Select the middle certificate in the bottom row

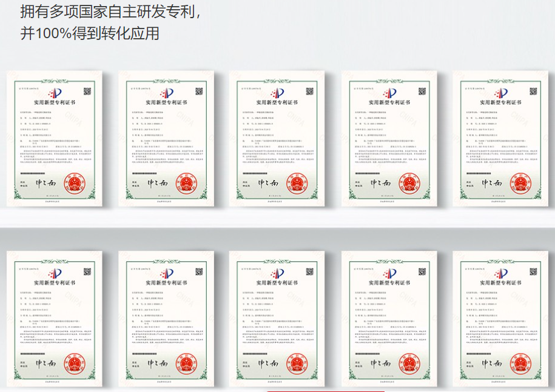(x=277, y=318)
